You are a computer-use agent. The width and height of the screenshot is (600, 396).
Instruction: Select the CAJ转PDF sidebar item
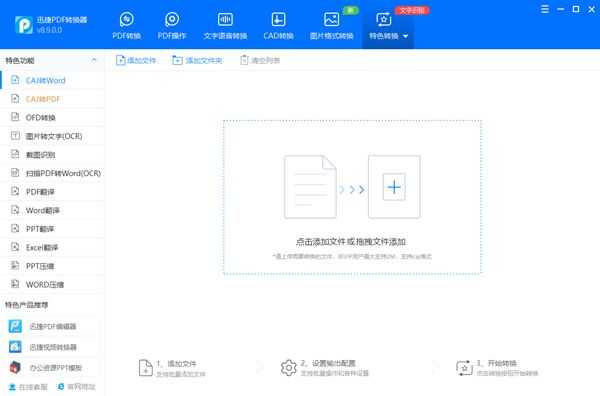point(52,99)
